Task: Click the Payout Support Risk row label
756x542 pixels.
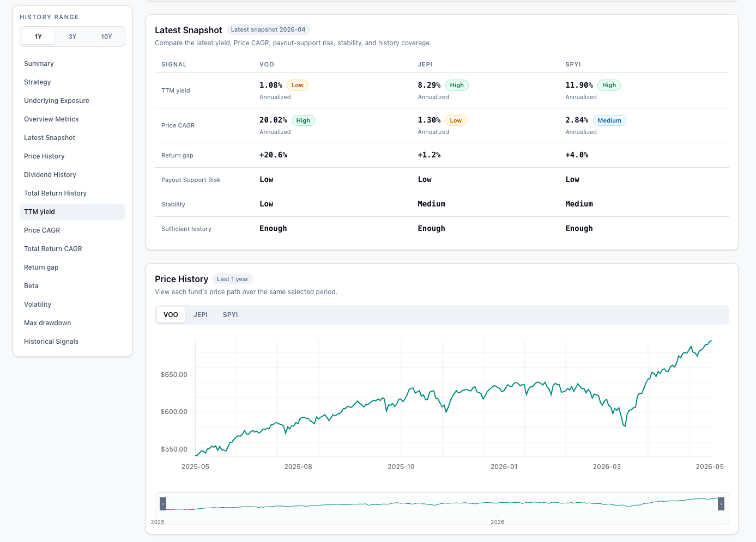Action: 191,180
